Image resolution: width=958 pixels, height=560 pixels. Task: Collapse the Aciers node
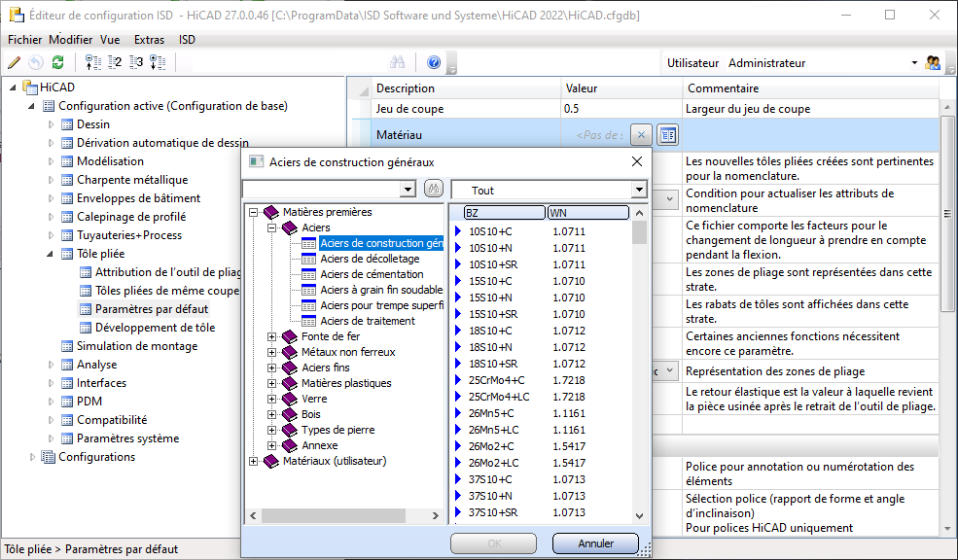[271, 227]
